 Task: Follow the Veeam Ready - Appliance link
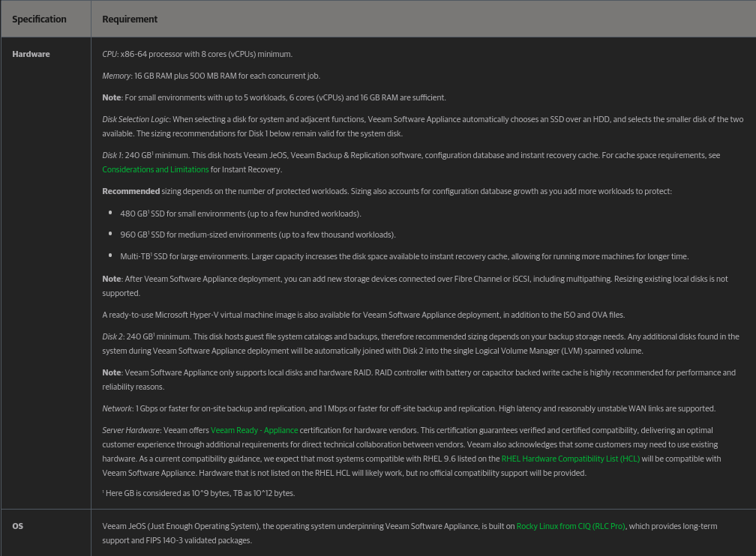coord(254,430)
